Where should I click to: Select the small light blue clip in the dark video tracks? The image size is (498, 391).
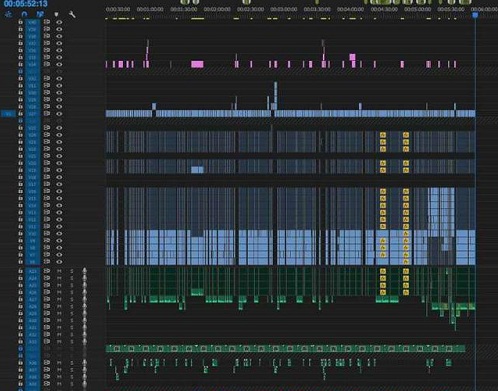point(197,170)
